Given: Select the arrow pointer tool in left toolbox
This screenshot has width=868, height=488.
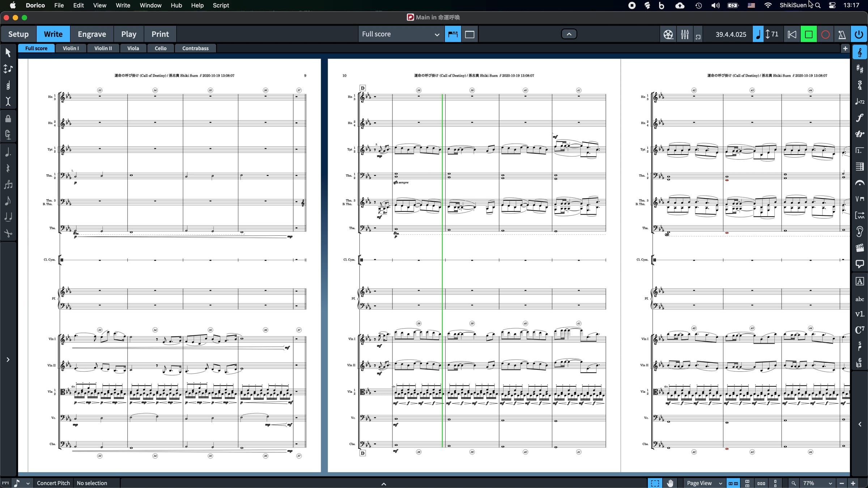Looking at the screenshot, I should [8, 53].
